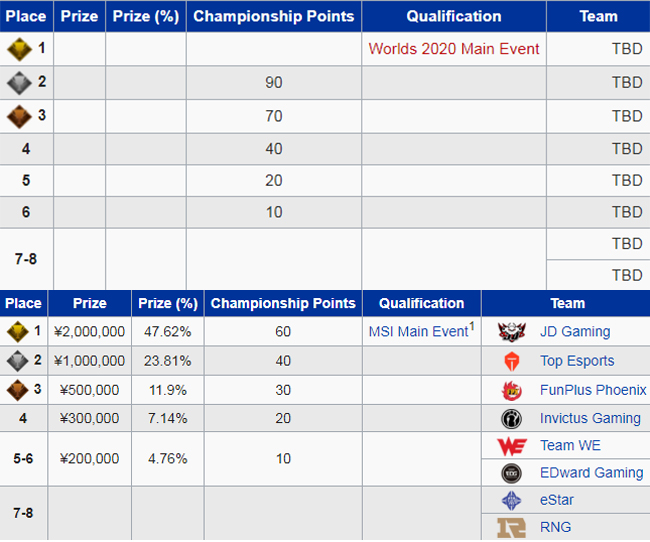Viewport: 650px width, 542px height.
Task: Follow the Top Esports team link
Action: click(x=577, y=361)
